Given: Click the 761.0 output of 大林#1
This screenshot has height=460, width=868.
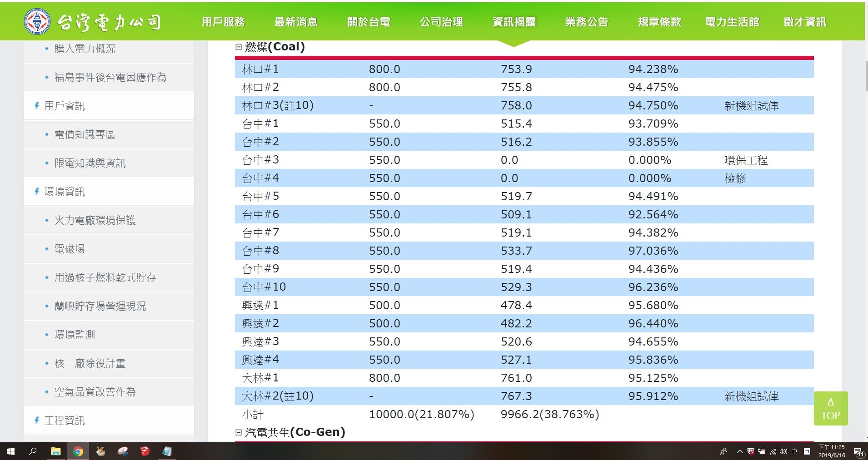Looking at the screenshot, I should pyautogui.click(x=516, y=378).
